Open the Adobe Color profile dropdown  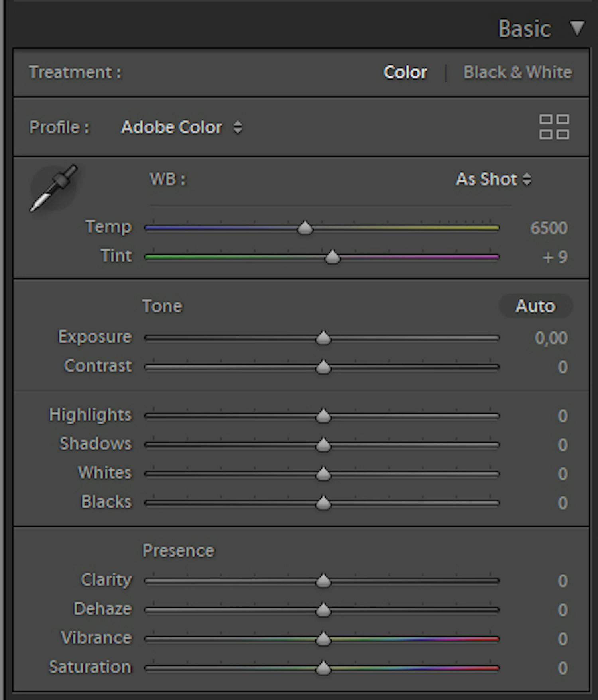[x=182, y=127]
